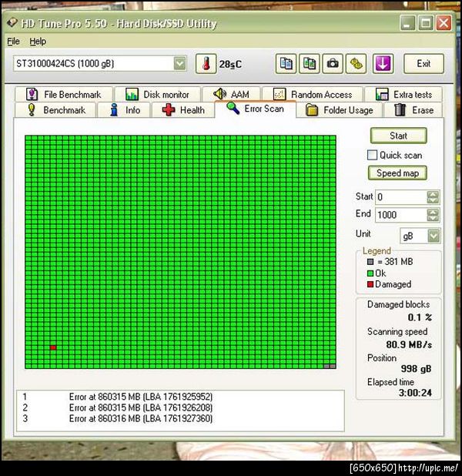Switch to the Info tab
Viewport: 462px width, 476px height.
(124, 110)
